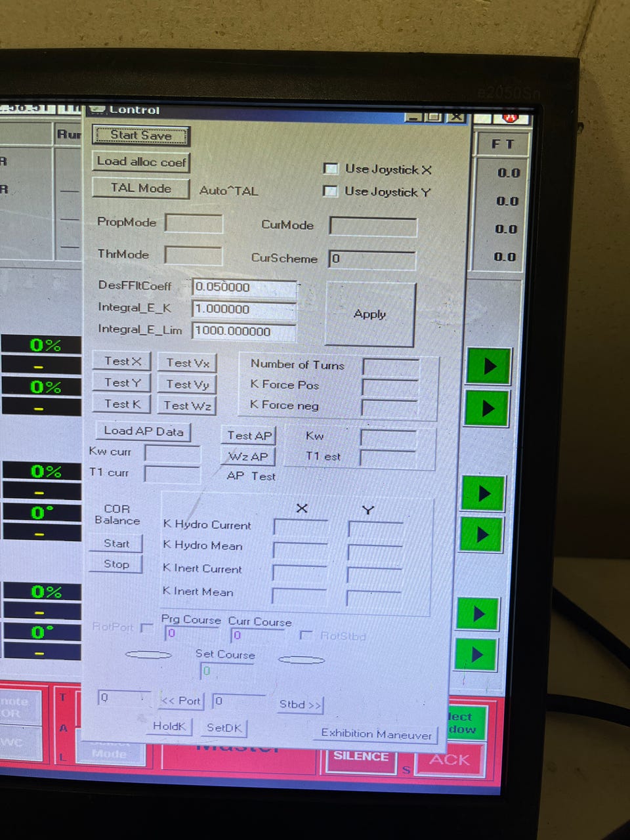Click the Wz AP button
Viewport: 630px width, 840px height.
click(248, 456)
